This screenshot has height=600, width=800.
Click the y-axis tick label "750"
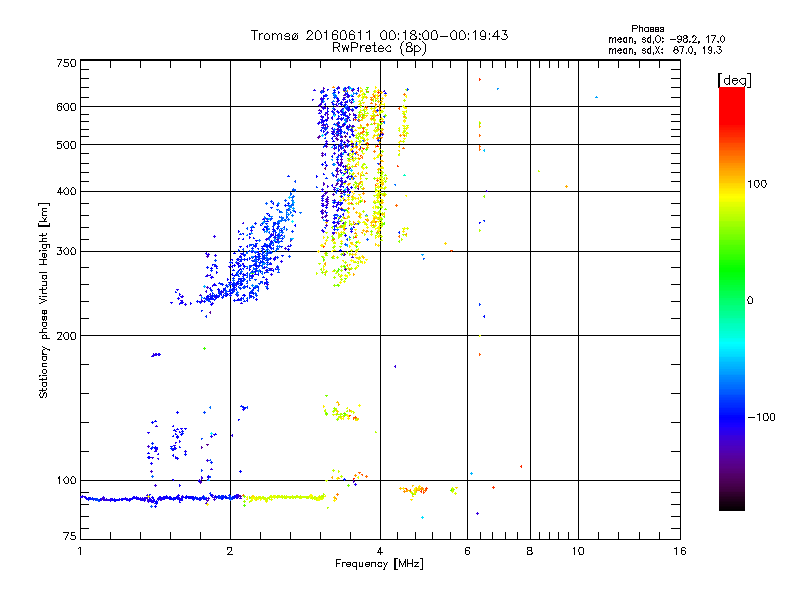(x=66, y=63)
